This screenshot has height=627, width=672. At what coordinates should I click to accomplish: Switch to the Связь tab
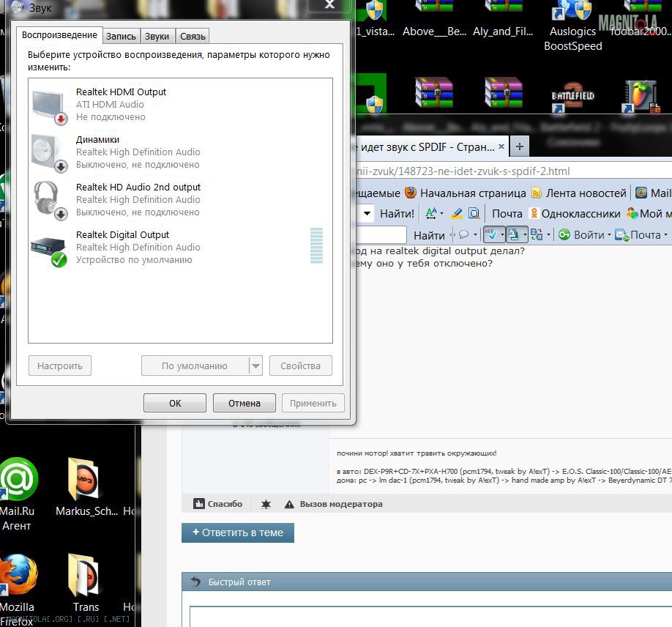[x=193, y=37]
